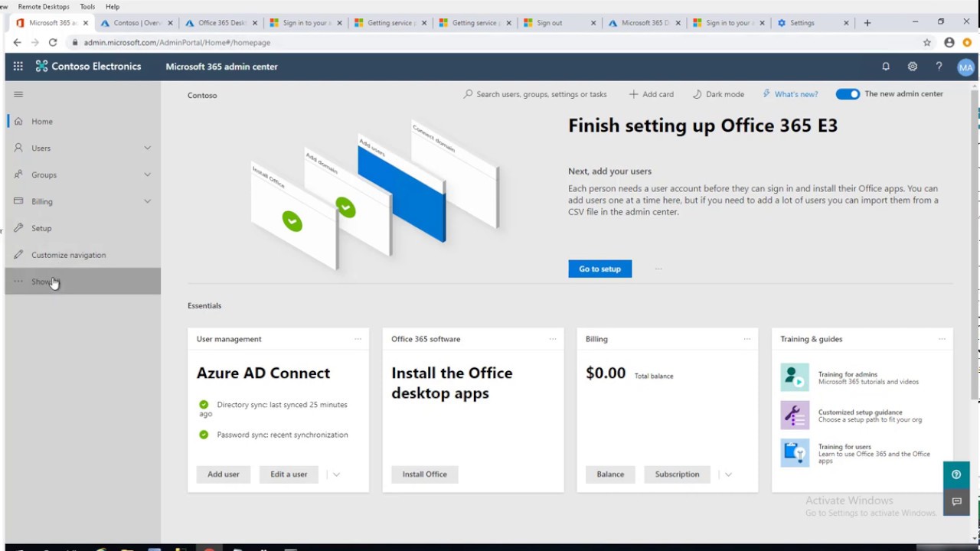Open Customized setup guidance link
980x551 pixels.
[x=861, y=412]
